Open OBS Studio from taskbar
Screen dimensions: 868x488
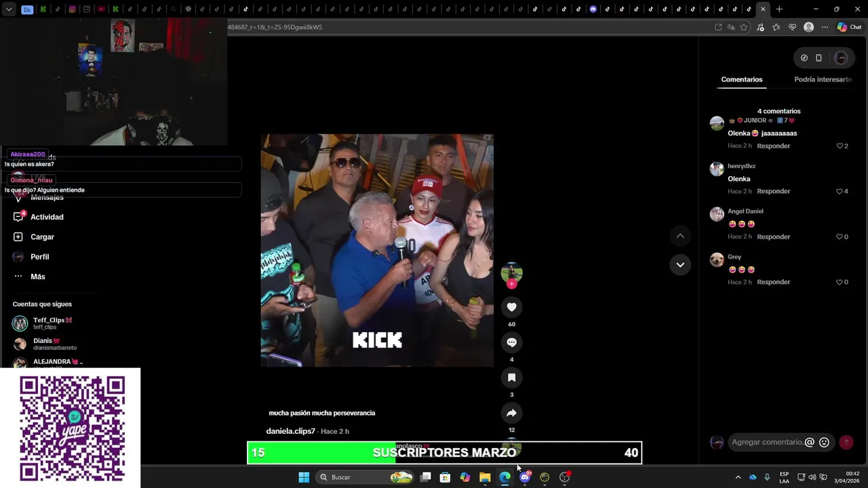564,477
